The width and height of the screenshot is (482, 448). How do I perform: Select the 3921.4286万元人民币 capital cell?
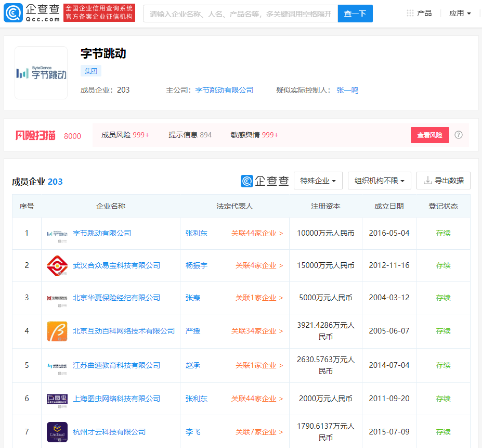click(x=325, y=331)
